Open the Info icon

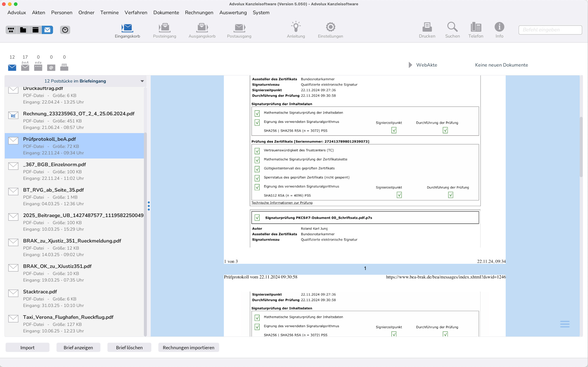pos(499,30)
